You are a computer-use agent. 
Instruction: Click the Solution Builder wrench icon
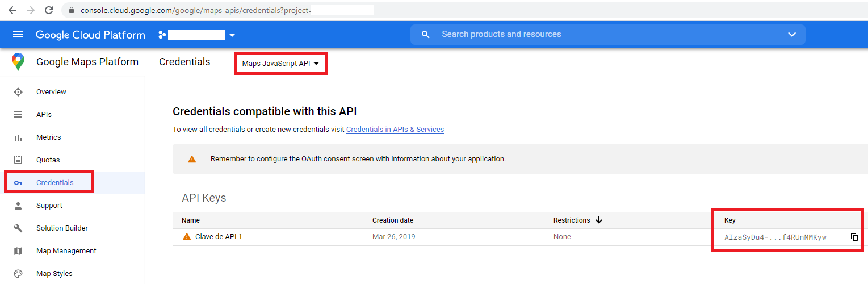18,228
